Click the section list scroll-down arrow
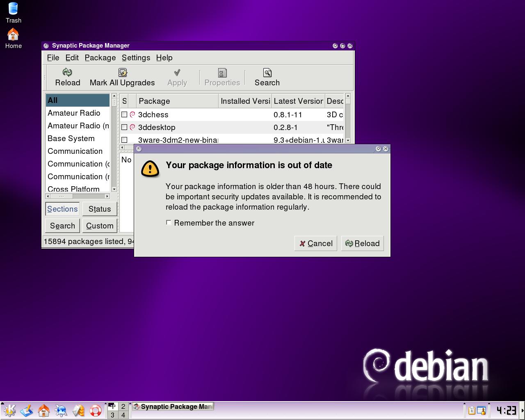The image size is (525, 420). tap(114, 189)
